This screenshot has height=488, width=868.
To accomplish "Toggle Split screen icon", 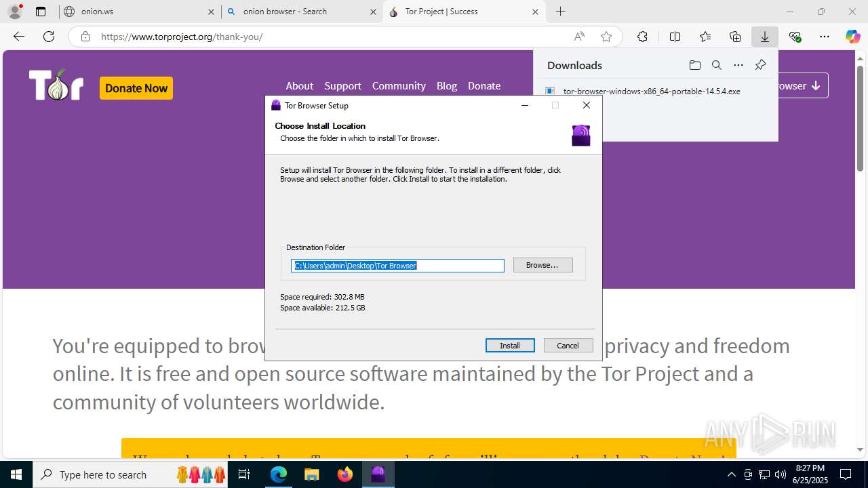I will pos(675,37).
